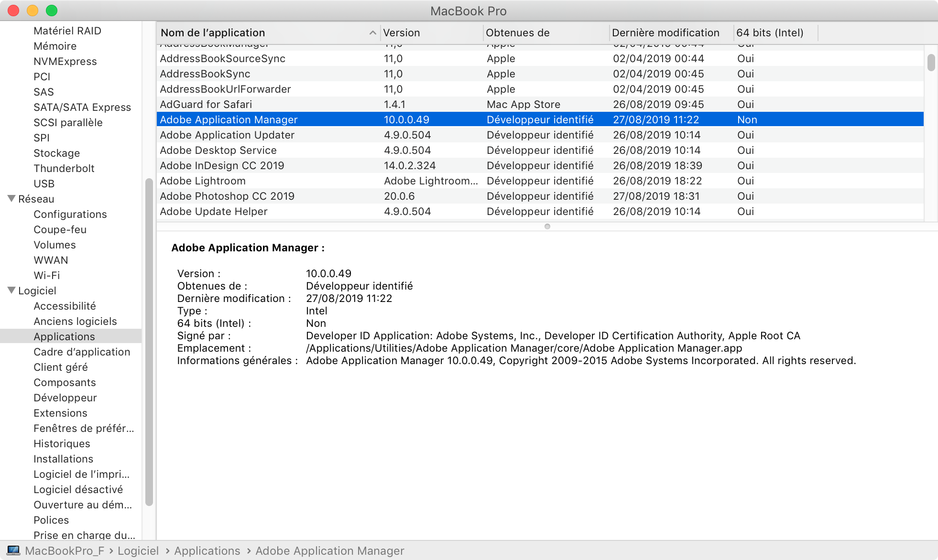
Task: Open Ouverture au dém... sidebar entry
Action: (x=83, y=505)
